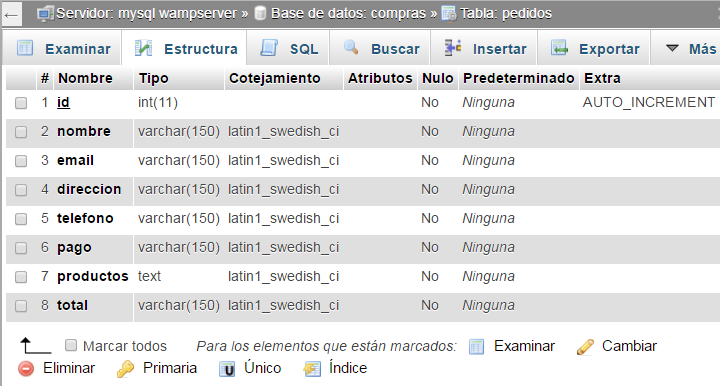The height and width of the screenshot is (386, 720).
Task: Click the database cylinder icon in breadcrumb
Action: (260, 13)
